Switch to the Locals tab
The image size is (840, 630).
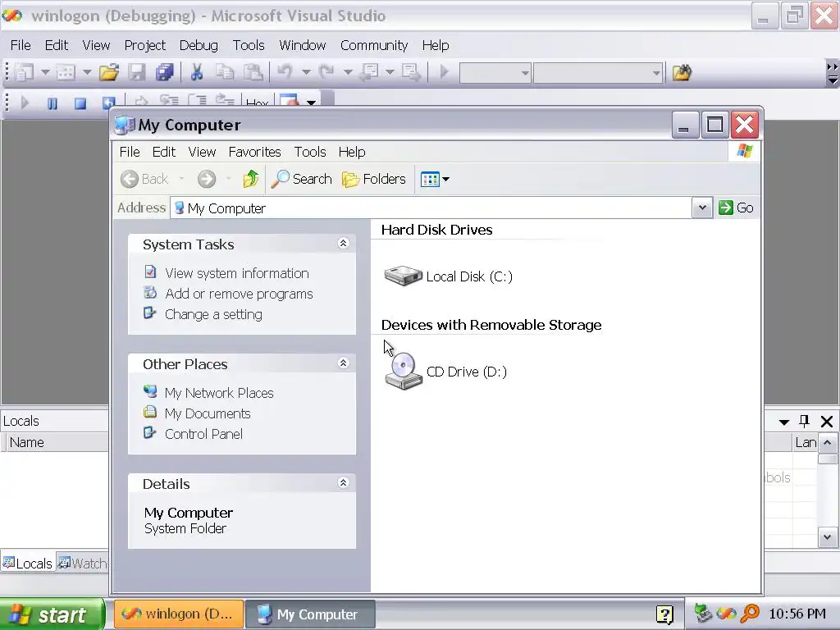tap(28, 563)
